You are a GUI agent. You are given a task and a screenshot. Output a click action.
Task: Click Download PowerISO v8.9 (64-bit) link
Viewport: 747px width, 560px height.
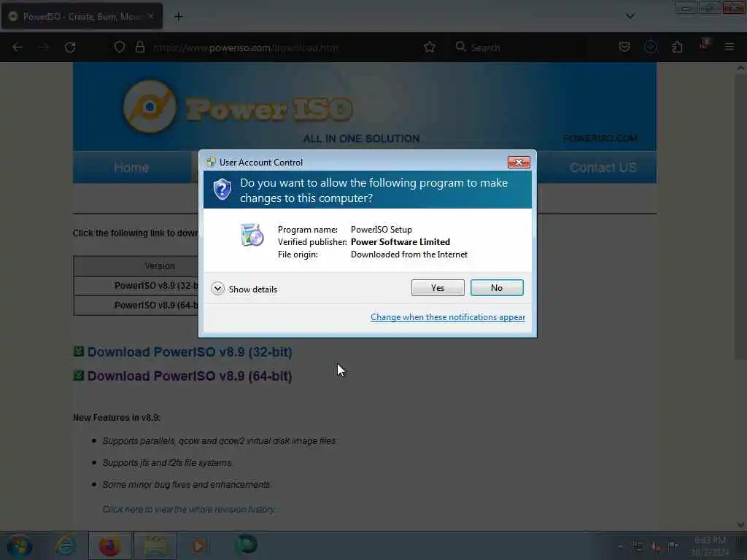coord(190,376)
